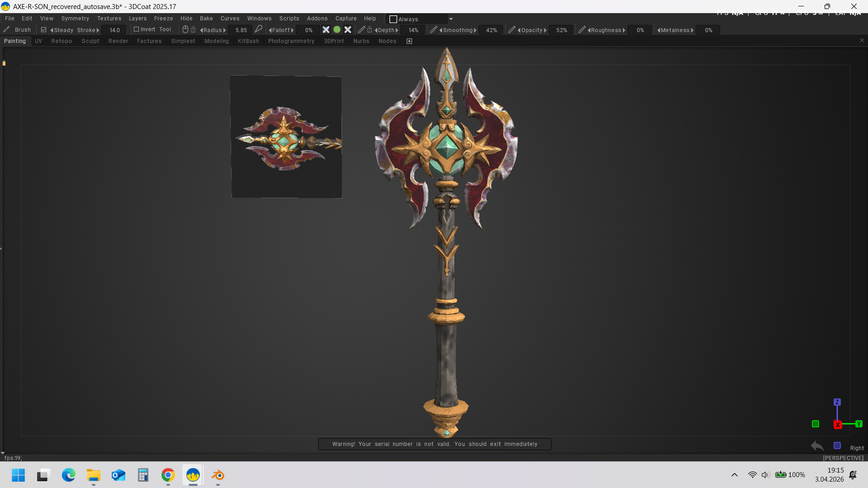The width and height of the screenshot is (868, 488).
Task: Enable the Invert Tool checkbox
Action: [x=136, y=29]
